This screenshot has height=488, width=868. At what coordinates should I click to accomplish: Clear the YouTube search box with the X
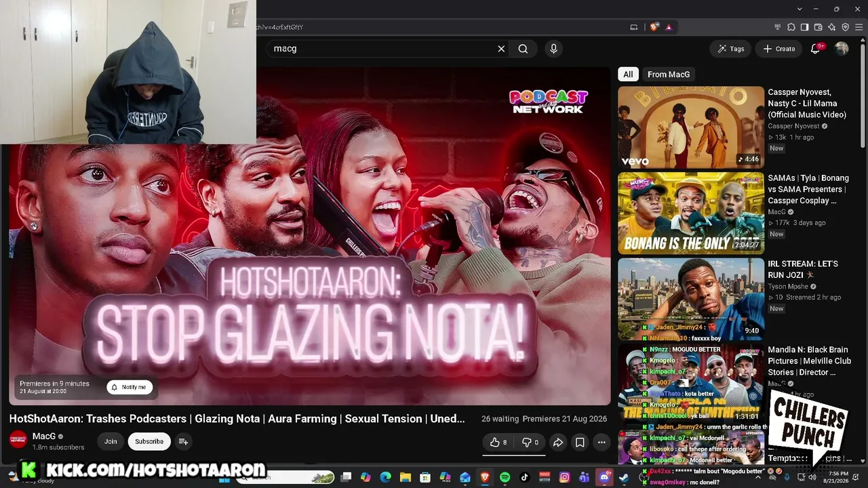click(x=501, y=49)
